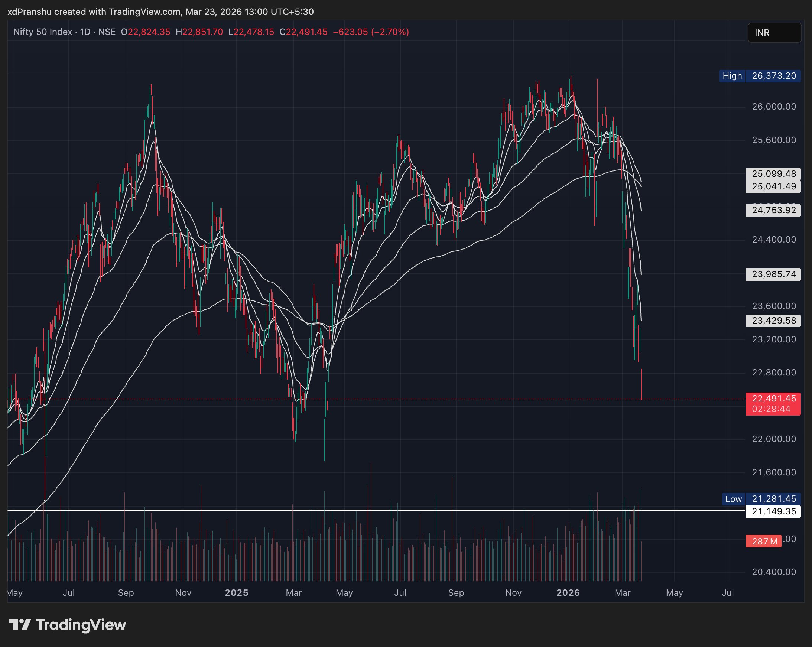
Task: Click the 2026 label on the time axis
Action: pos(568,593)
